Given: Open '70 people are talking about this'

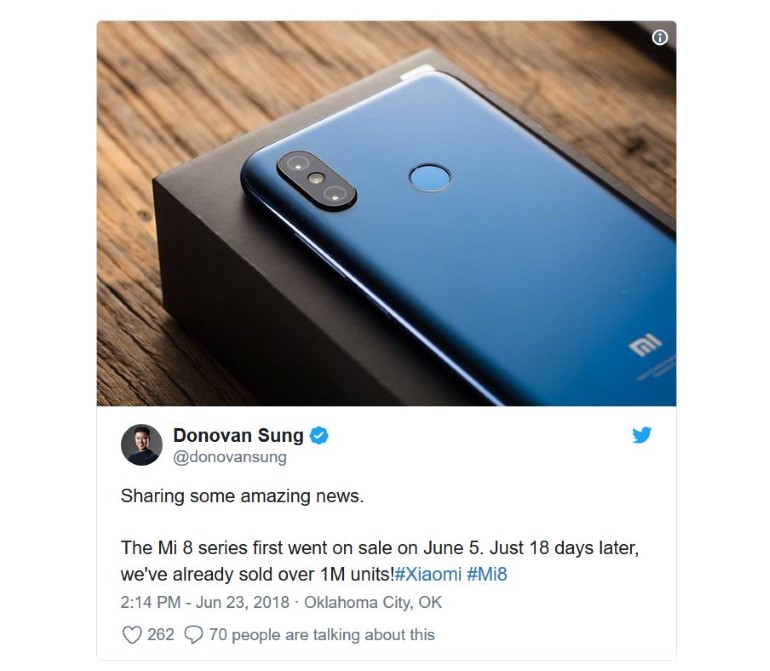Looking at the screenshot, I should pos(322,635).
